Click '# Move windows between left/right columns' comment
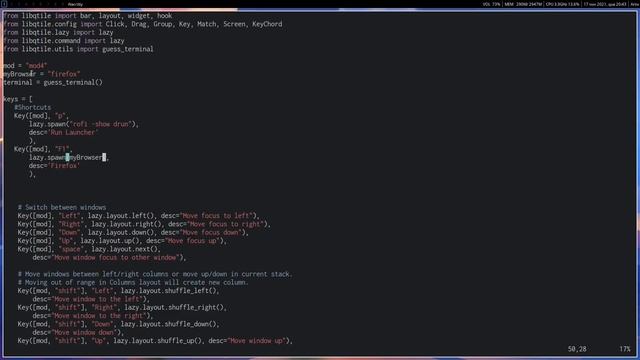This screenshot has height=360, width=640. tap(155, 274)
